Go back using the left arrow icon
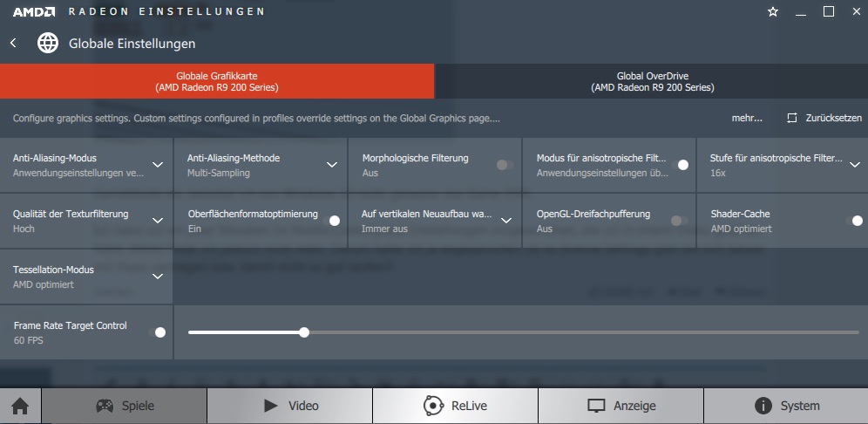 coord(13,43)
